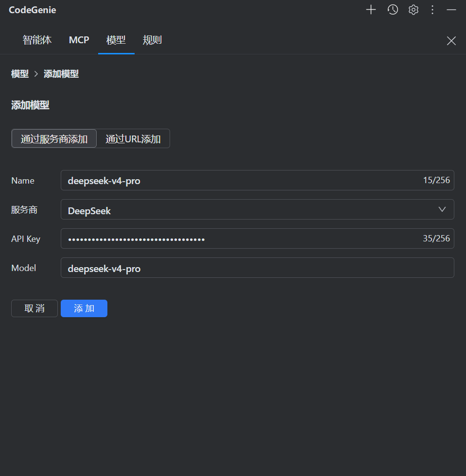Focus the Name input field
The height and width of the screenshot is (476, 466).
258,180
